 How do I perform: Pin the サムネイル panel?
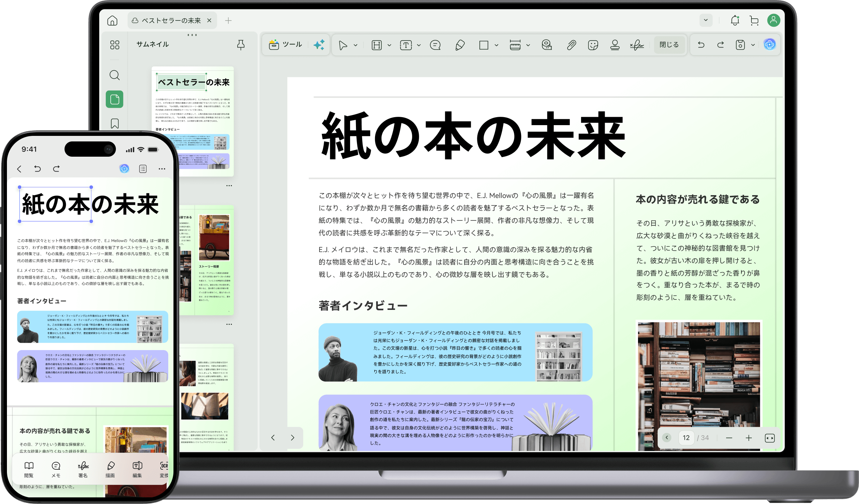click(x=241, y=45)
